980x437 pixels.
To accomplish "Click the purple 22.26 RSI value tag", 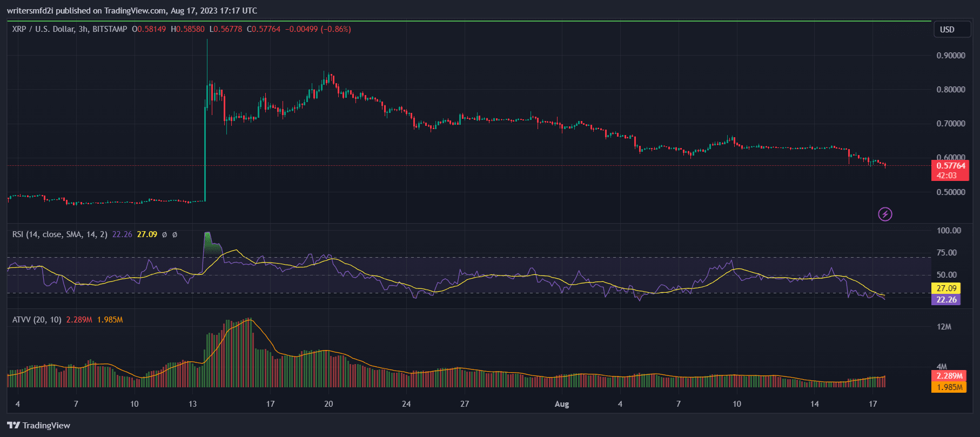I will 946,300.
